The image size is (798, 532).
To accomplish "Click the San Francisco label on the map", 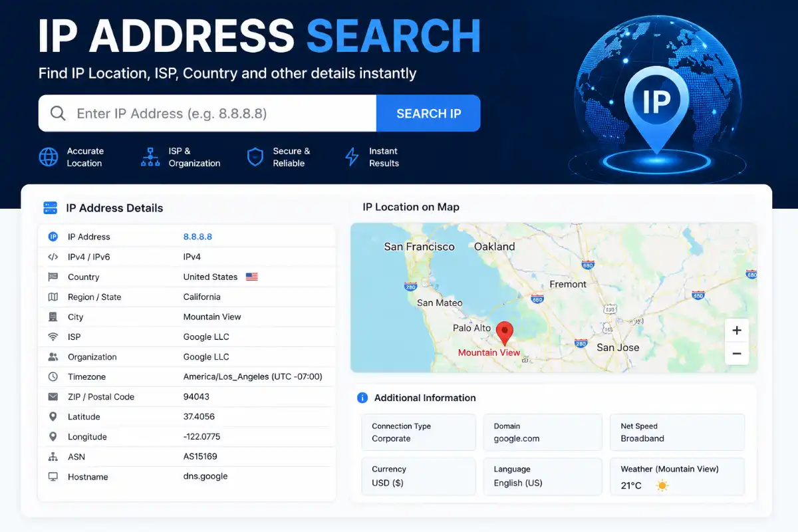I will click(420, 247).
